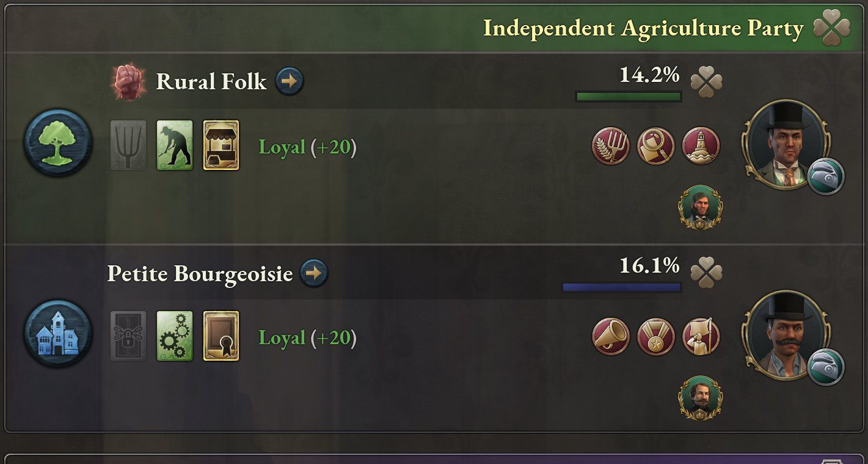Click the greyed-out locked door trait icon
This screenshot has height=464, width=868.
[x=128, y=336]
